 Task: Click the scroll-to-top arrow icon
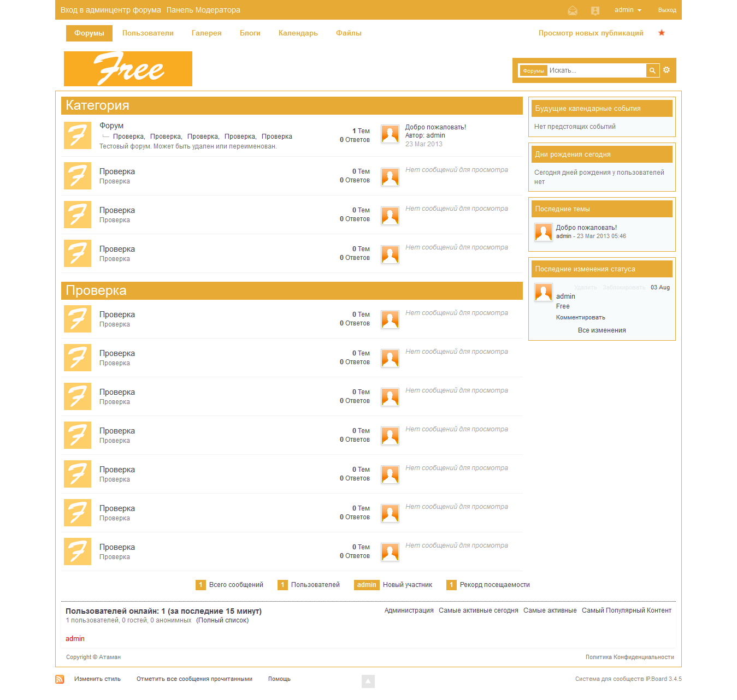(368, 681)
